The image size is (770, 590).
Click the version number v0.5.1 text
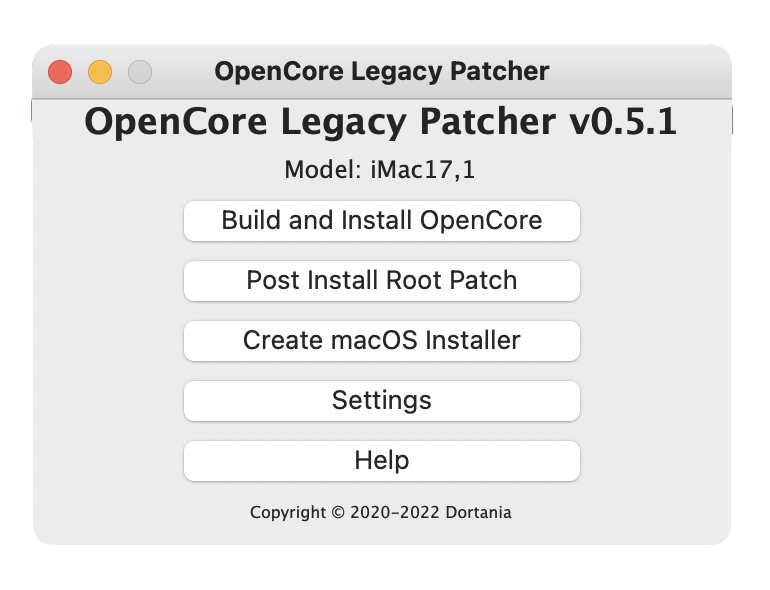[623, 121]
